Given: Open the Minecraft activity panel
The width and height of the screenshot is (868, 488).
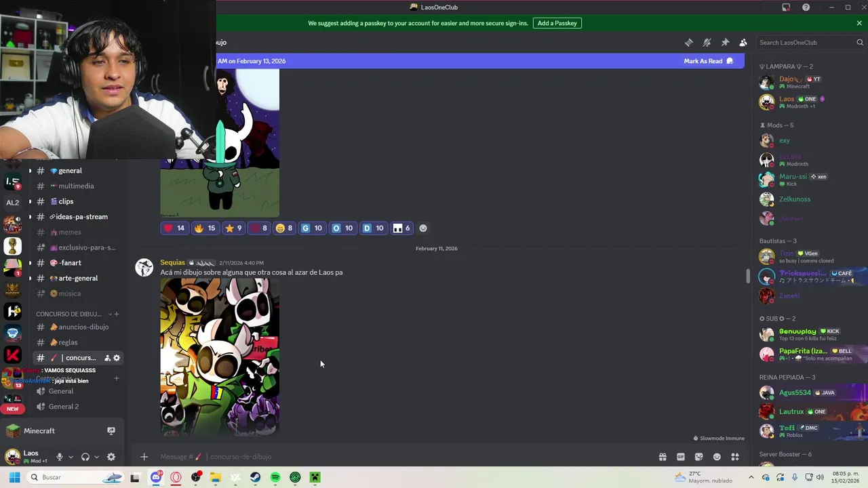Looking at the screenshot, I should [x=39, y=431].
